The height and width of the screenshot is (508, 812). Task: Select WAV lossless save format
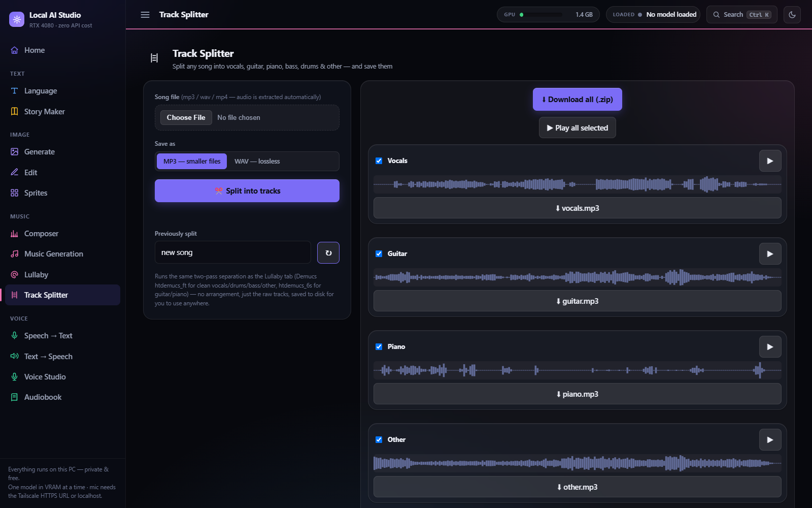click(x=257, y=162)
